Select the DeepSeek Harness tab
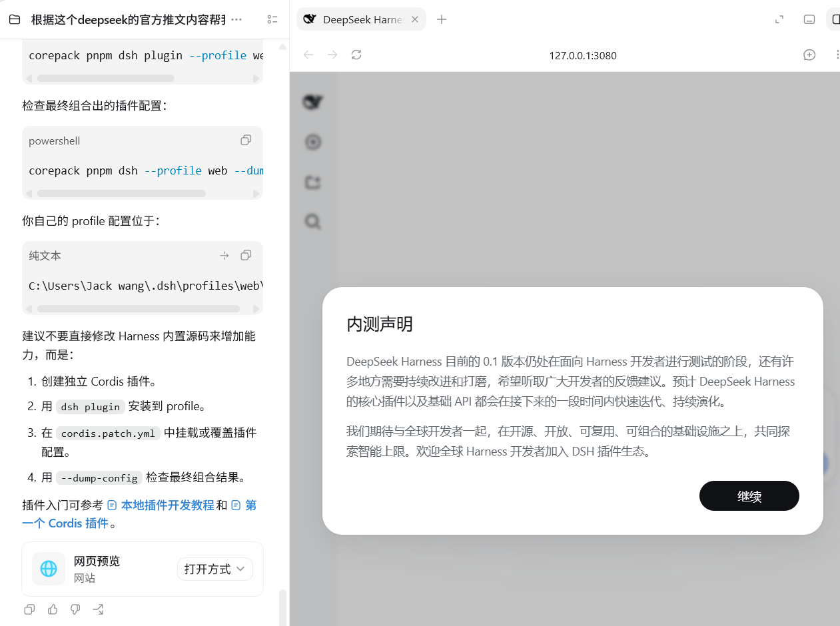840x626 pixels. click(360, 19)
